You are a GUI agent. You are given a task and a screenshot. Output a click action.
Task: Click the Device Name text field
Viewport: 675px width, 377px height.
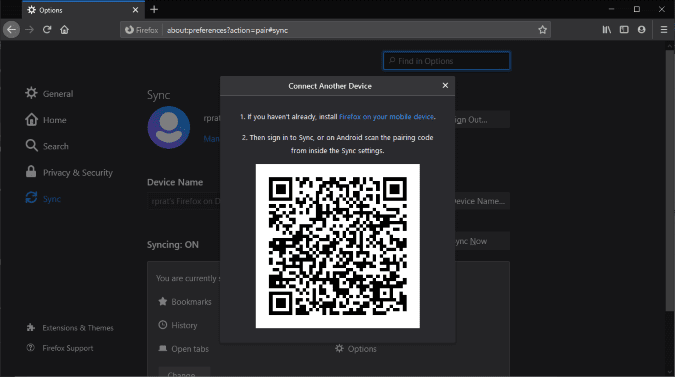tap(184, 201)
